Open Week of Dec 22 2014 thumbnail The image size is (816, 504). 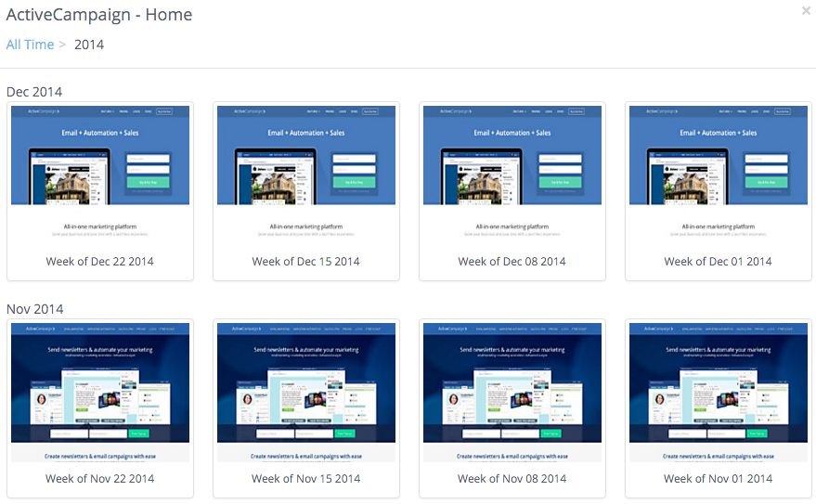click(100, 172)
